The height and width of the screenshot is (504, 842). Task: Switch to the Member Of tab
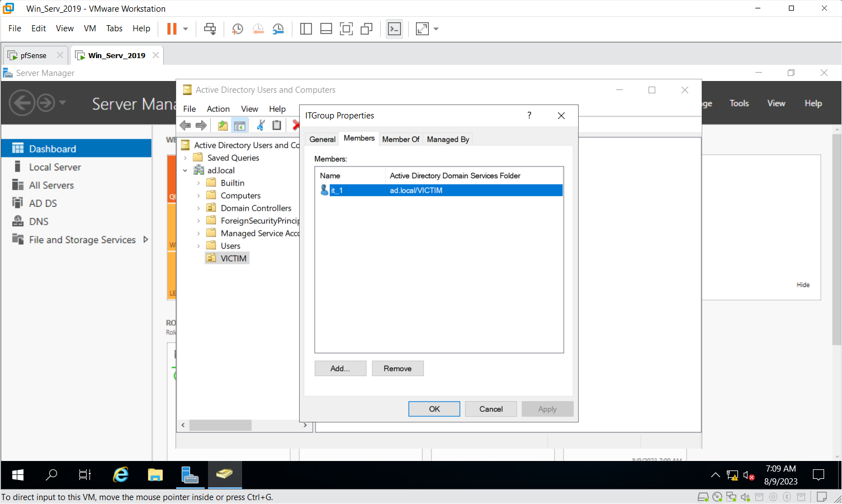click(401, 139)
